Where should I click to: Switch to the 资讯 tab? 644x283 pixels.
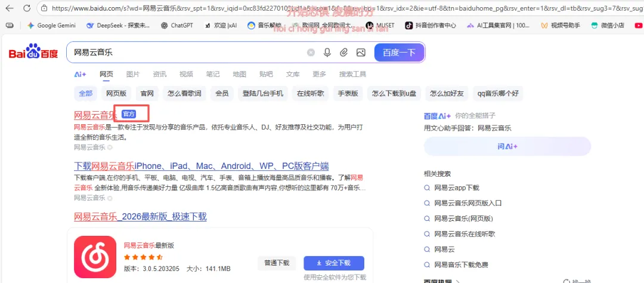(x=160, y=75)
